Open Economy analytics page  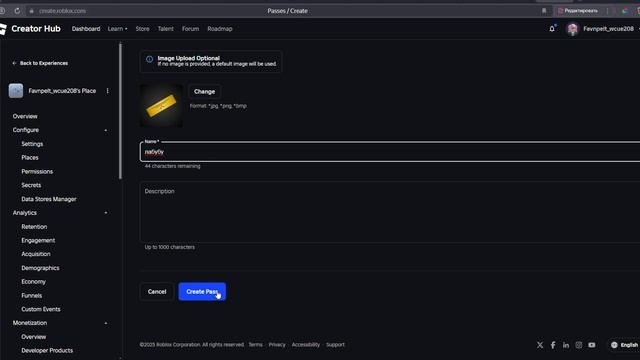point(33,282)
